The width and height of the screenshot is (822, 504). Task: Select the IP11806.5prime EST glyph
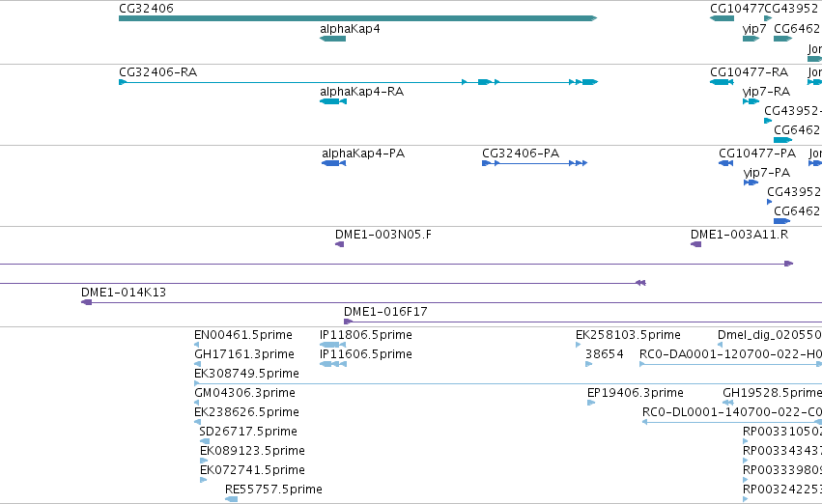click(x=333, y=345)
